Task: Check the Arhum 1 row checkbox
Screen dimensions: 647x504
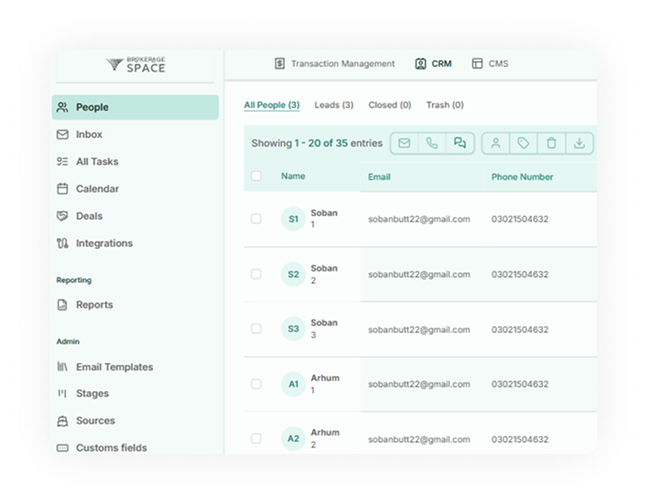Action: 256,384
